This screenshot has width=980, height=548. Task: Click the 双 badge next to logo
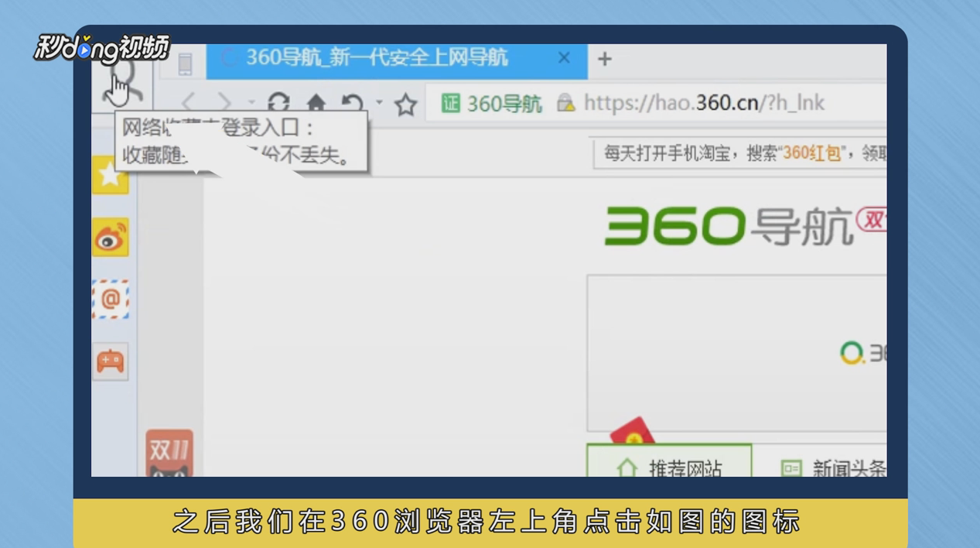click(x=872, y=221)
